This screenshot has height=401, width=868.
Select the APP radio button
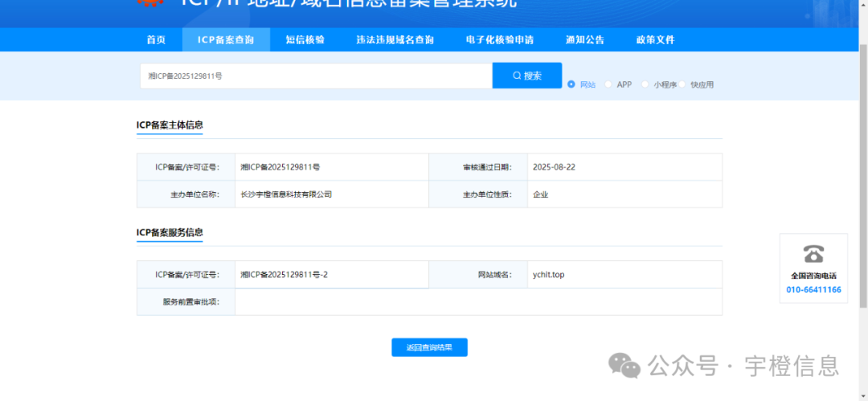click(x=608, y=84)
